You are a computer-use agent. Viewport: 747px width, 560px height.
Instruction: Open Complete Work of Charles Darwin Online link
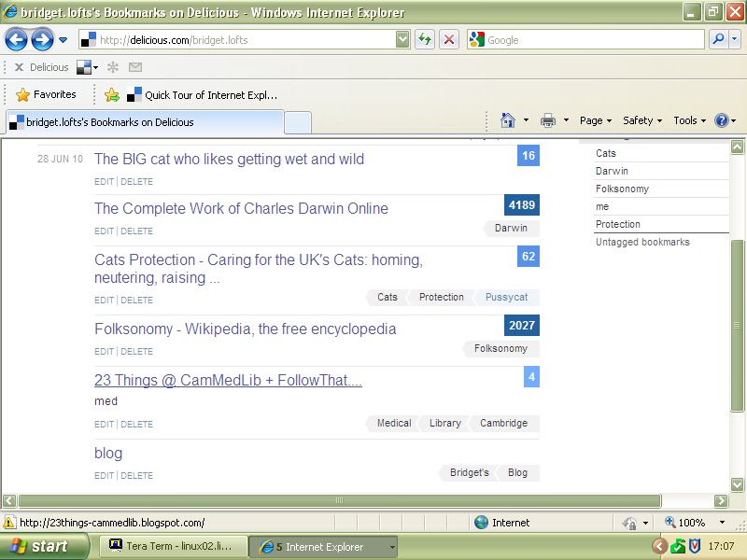coord(241,208)
